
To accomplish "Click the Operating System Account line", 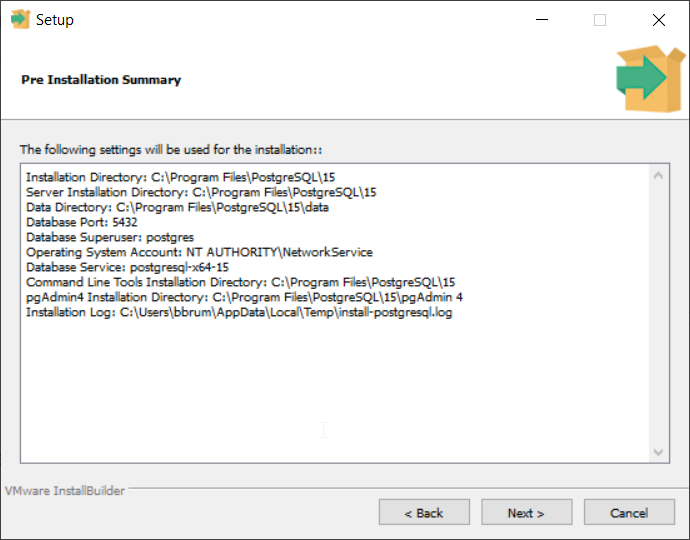I will (x=199, y=252).
